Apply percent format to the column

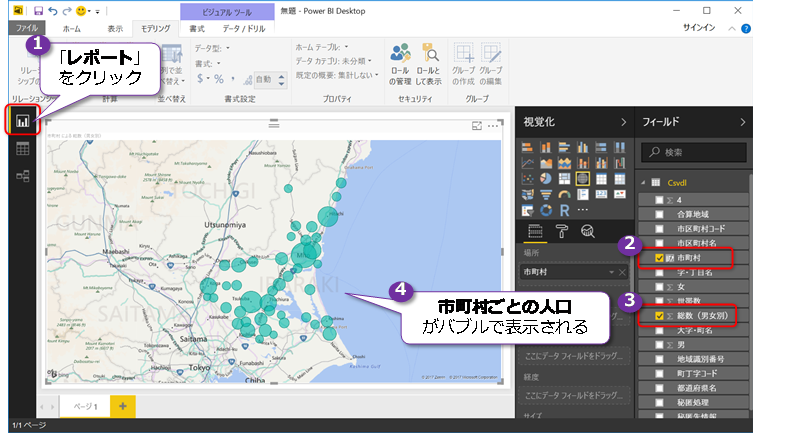click(219, 79)
